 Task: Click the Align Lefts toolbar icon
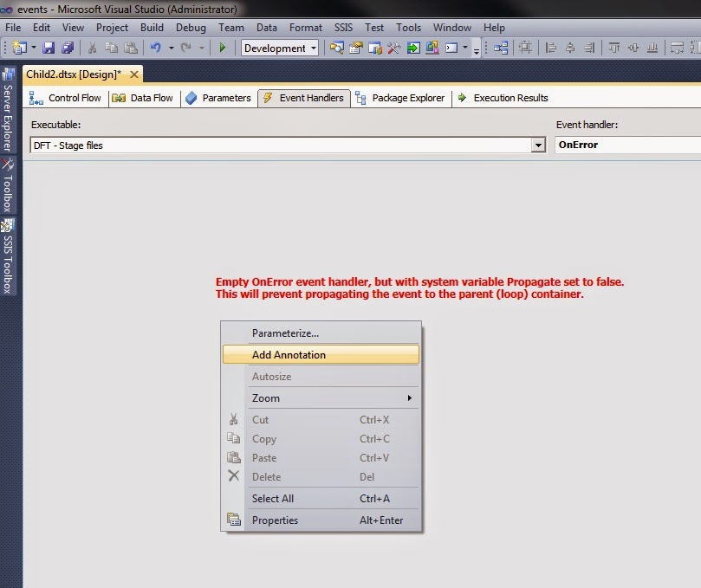[551, 48]
